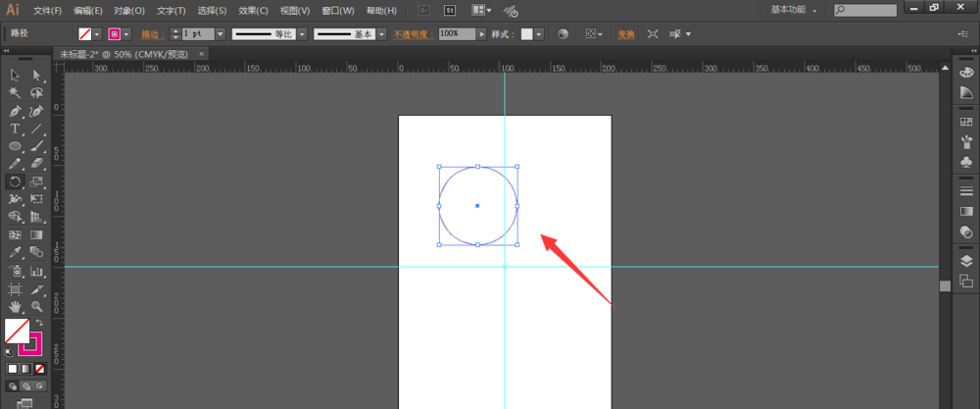
Task: Open the 对象(O) menu
Action: 129,11
